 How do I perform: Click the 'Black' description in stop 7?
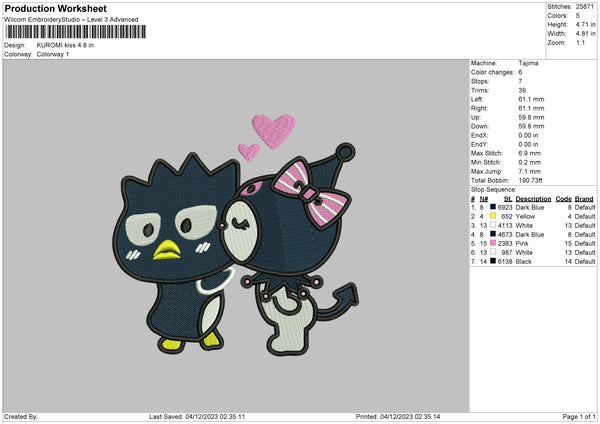coord(523,262)
